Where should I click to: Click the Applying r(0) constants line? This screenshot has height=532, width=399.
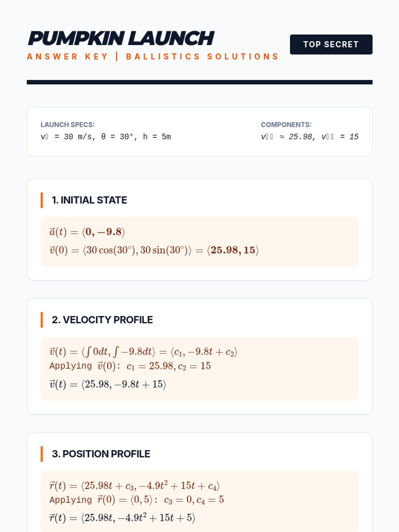pyautogui.click(x=137, y=500)
